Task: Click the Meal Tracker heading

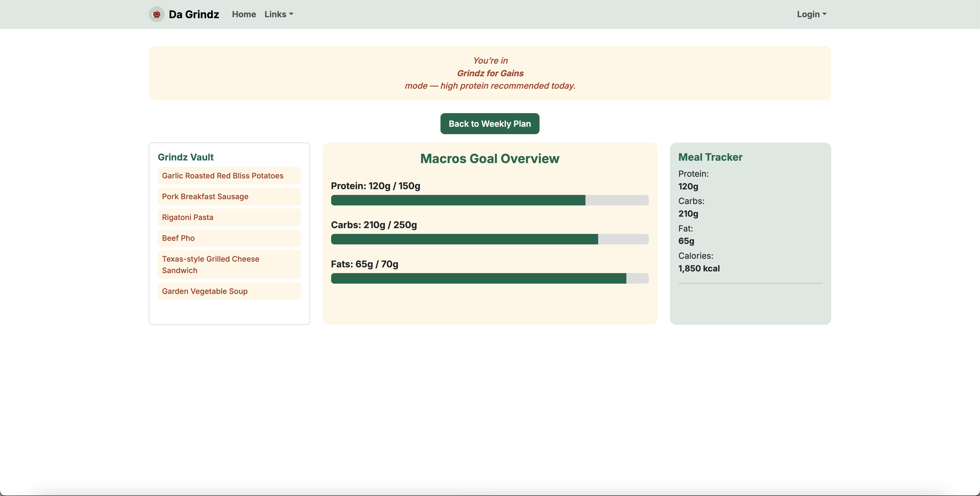Action: (x=710, y=157)
